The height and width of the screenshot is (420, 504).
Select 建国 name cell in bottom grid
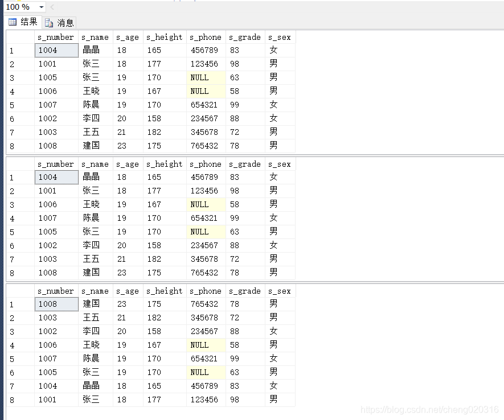96,304
